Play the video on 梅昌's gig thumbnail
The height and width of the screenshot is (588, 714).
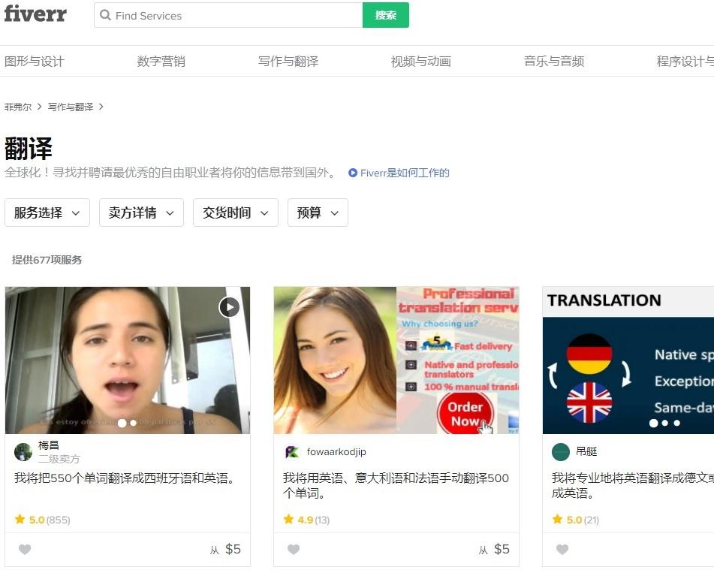[x=230, y=307]
